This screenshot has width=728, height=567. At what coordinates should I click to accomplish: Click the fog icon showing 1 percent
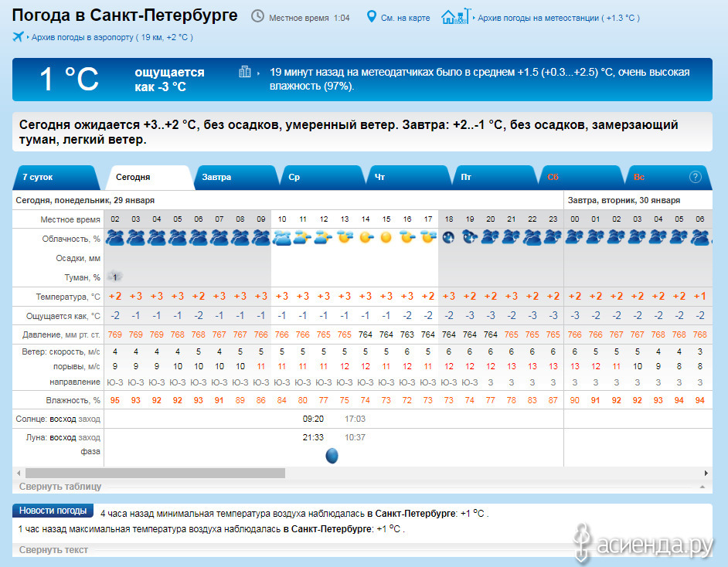pyautogui.click(x=114, y=277)
